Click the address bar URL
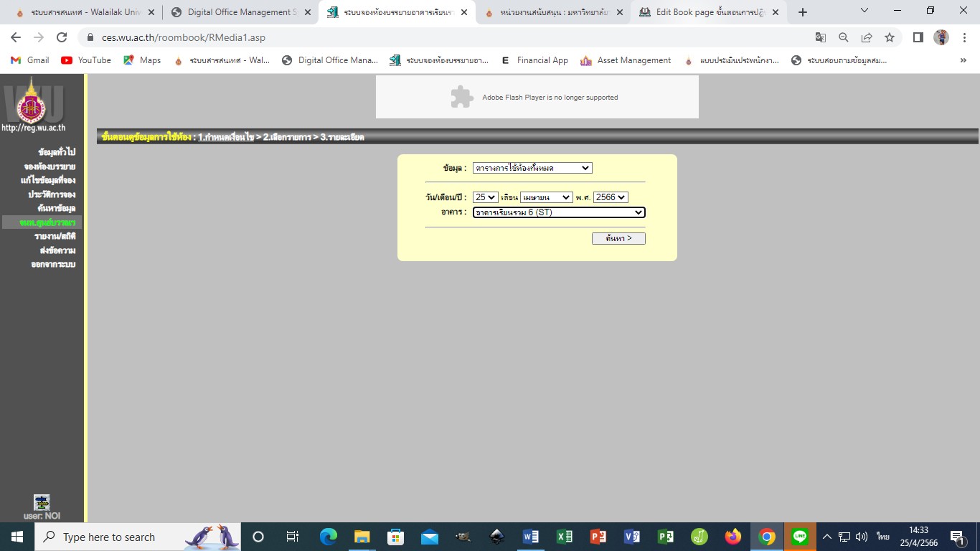 coord(184,37)
